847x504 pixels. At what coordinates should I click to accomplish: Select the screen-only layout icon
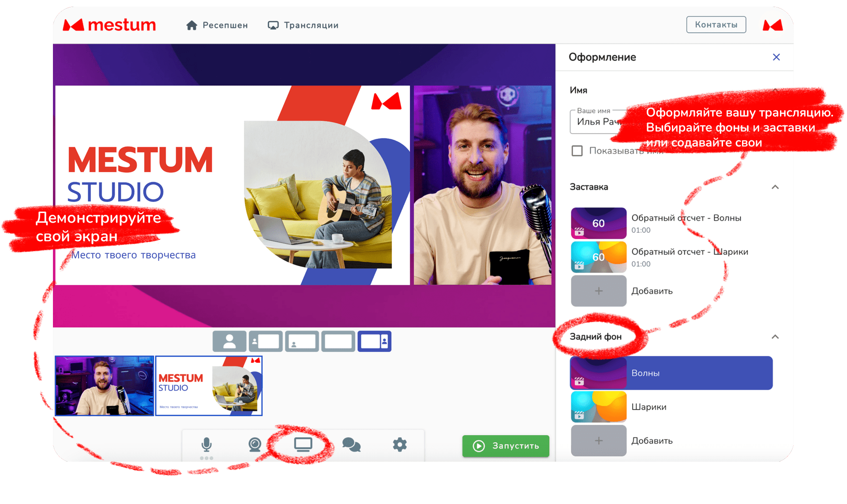point(338,341)
